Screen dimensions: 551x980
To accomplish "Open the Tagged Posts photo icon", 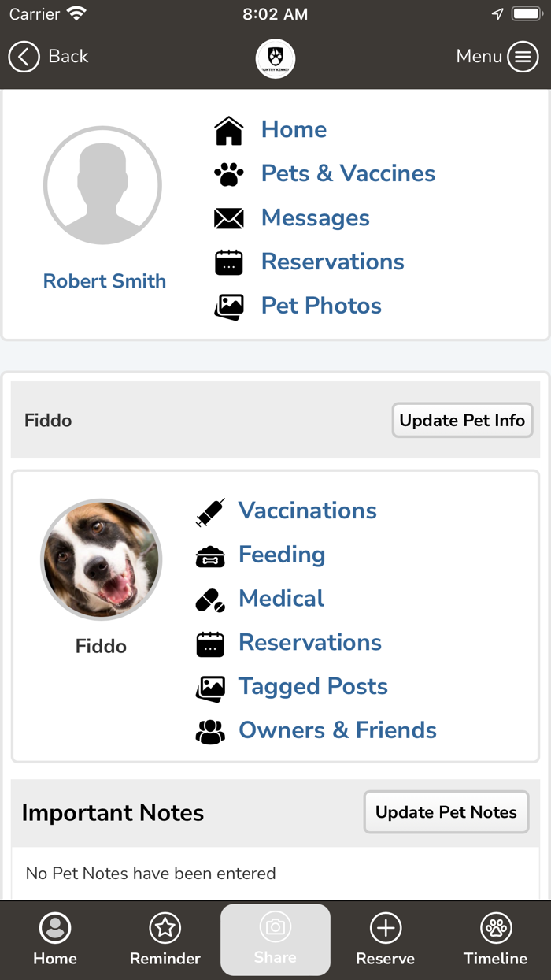I will click(x=210, y=687).
